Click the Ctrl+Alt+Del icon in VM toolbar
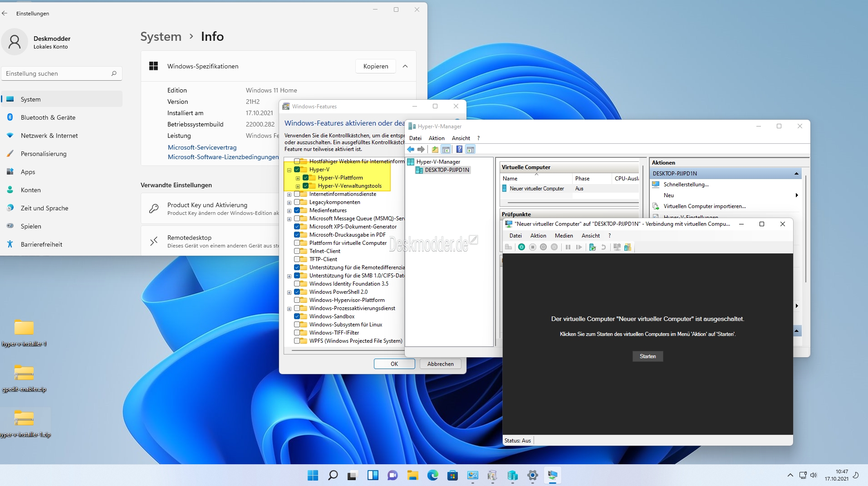Screen dimensions: 868x486 coord(508,247)
